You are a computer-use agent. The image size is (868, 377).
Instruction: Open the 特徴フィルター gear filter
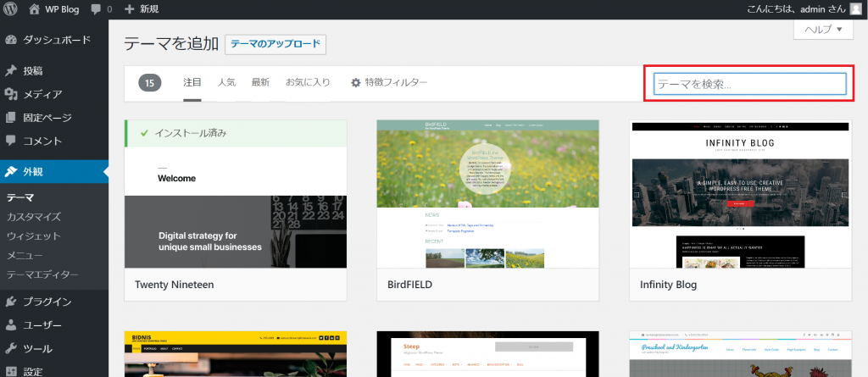[x=389, y=82]
